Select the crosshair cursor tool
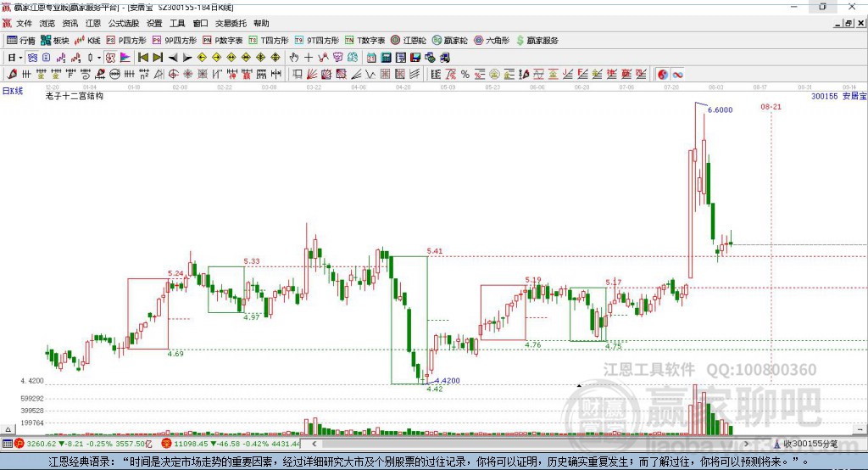Image resolution: width=868 pixels, height=470 pixels. tap(309, 58)
